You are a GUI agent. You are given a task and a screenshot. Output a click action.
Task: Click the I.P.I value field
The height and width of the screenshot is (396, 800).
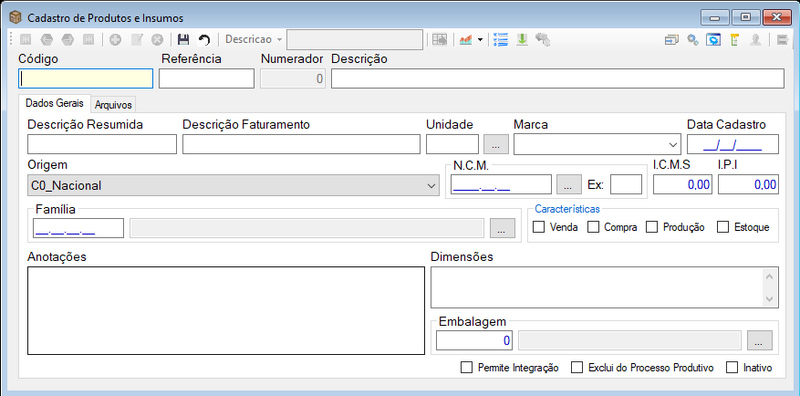click(748, 184)
